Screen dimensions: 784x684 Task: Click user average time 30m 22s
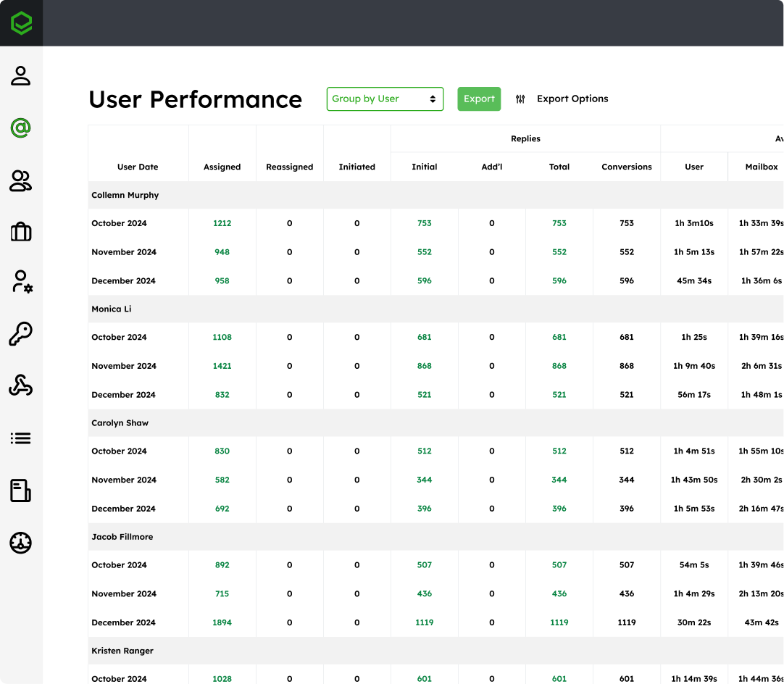point(694,623)
